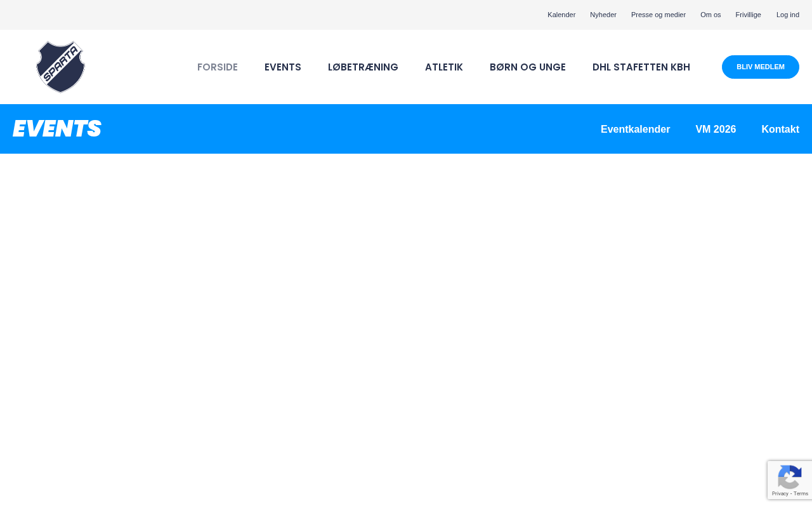Open the Frivillige link
The image size is (812, 508).
click(749, 15)
